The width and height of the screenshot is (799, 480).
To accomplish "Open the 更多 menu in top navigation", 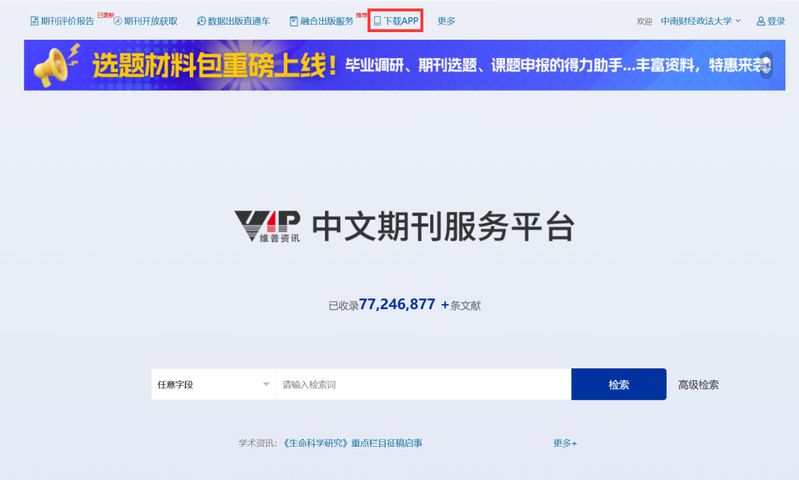I will point(446,21).
